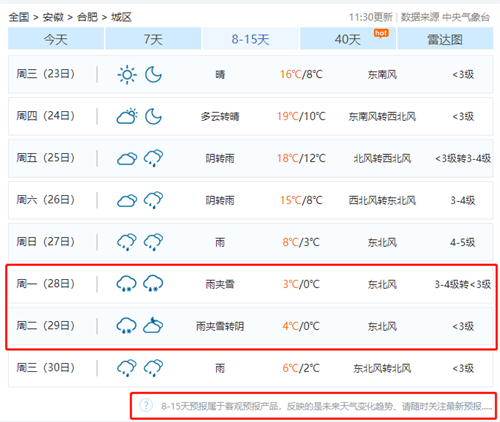Screen dimensions: 500x422
Task: Click the night rain icon for 周日 (27日)
Action: [153, 242]
